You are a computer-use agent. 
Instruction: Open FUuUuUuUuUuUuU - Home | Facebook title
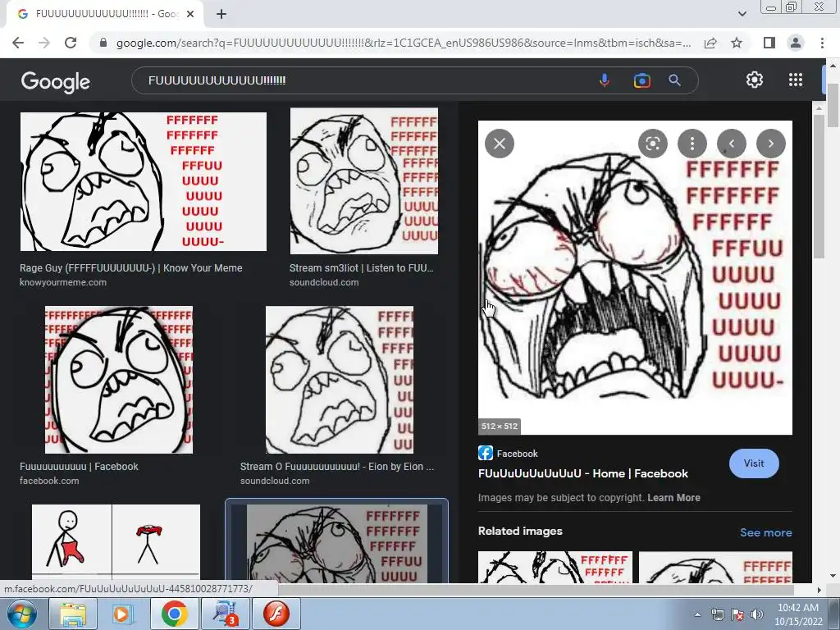pyautogui.click(x=583, y=473)
